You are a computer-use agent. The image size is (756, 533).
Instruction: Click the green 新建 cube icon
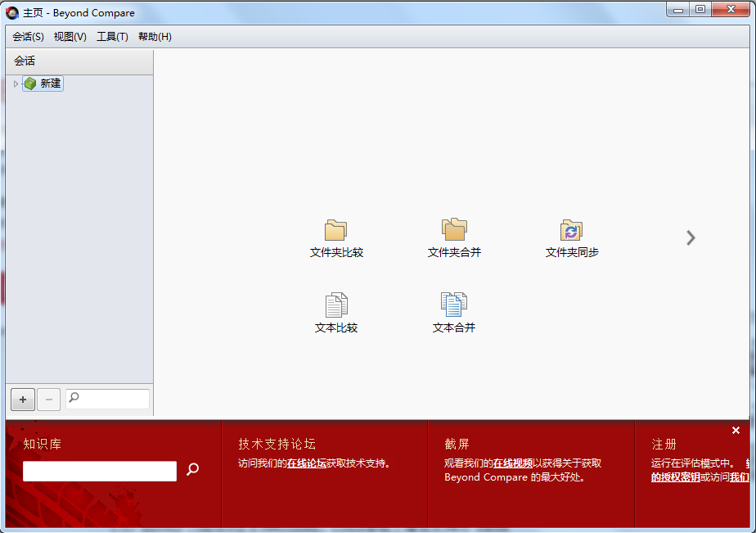click(30, 84)
